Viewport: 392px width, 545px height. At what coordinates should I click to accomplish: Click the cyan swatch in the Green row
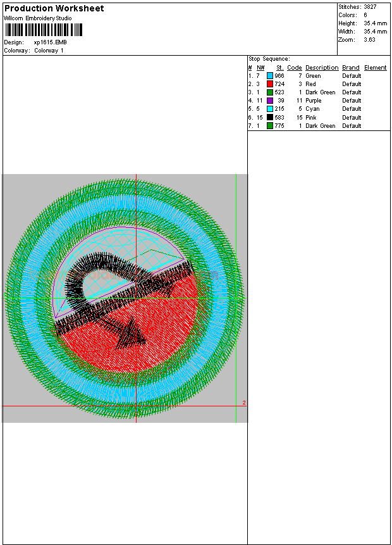coord(270,75)
